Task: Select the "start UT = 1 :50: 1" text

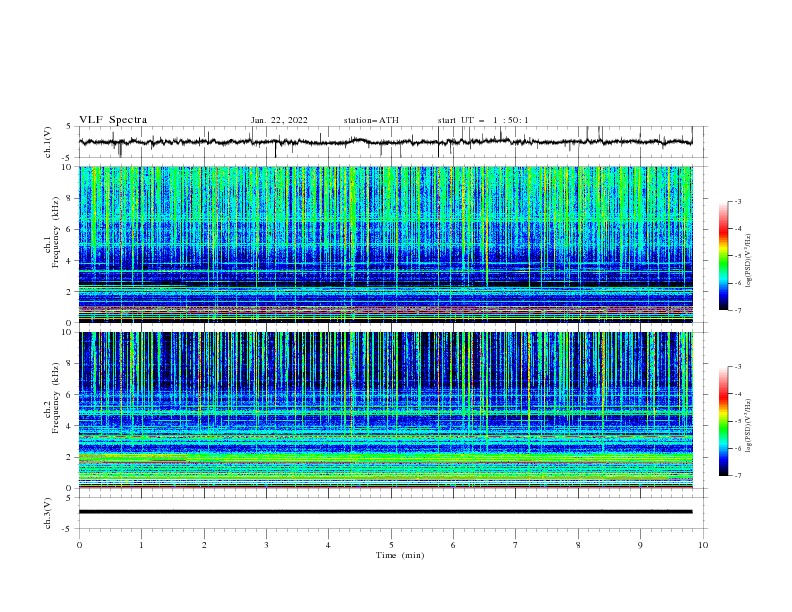Action: (483, 120)
